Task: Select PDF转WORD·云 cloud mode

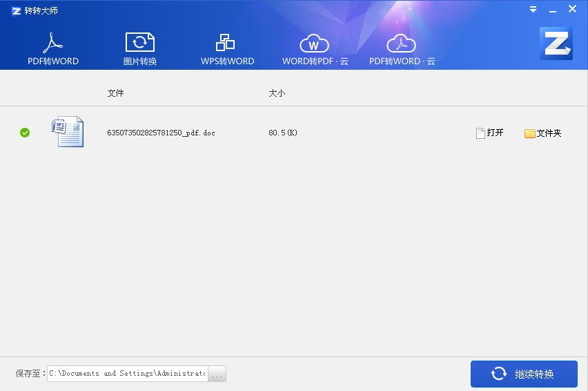Action: pyautogui.click(x=402, y=49)
